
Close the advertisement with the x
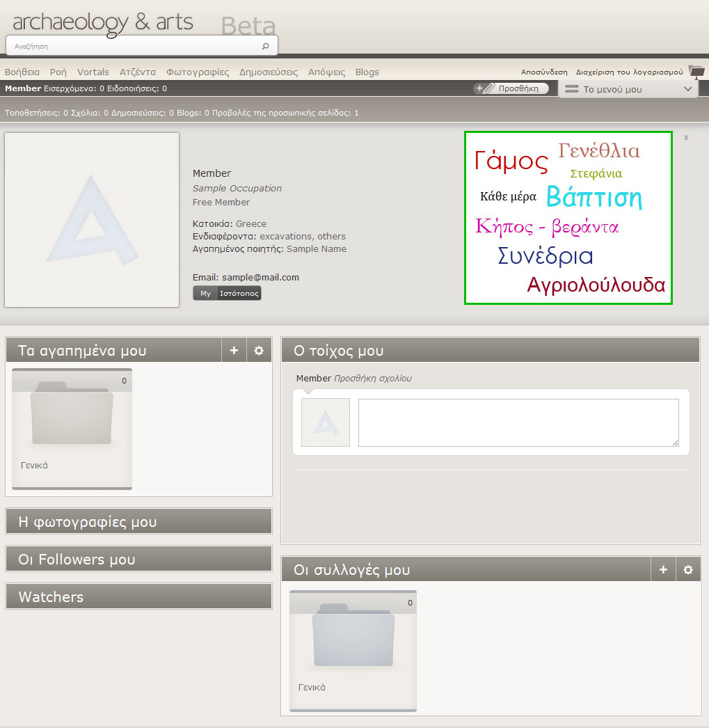(x=686, y=138)
